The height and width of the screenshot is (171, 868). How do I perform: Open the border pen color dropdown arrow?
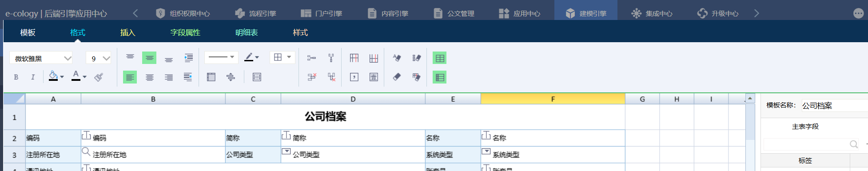click(257, 57)
